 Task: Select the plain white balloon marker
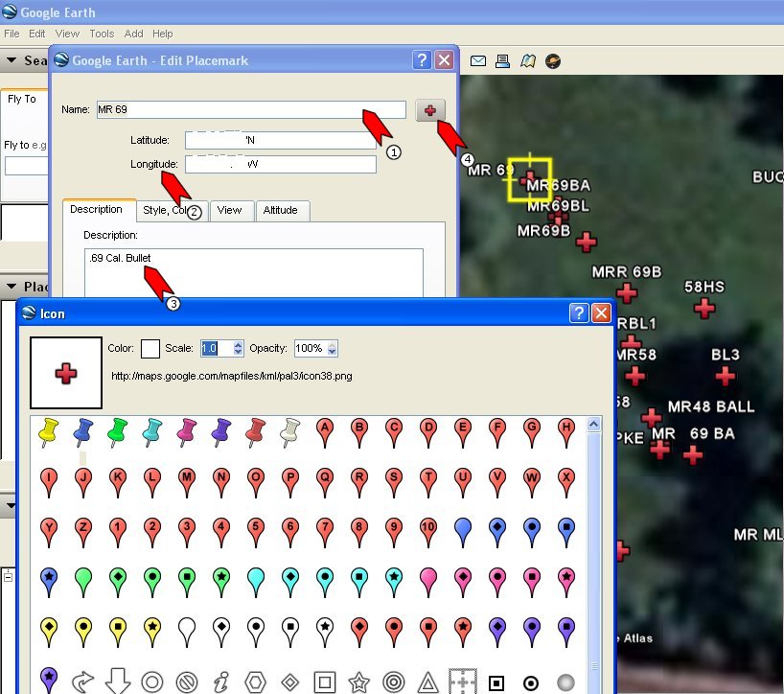187,633
